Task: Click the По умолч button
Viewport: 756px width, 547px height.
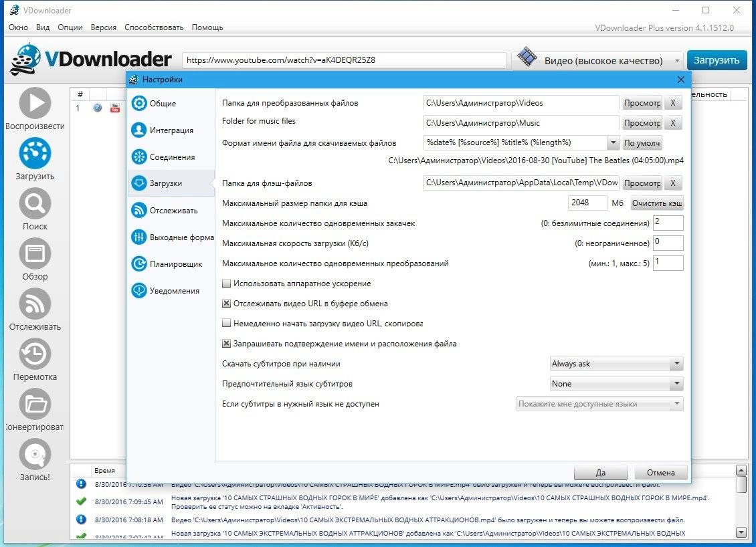Action: coord(642,143)
